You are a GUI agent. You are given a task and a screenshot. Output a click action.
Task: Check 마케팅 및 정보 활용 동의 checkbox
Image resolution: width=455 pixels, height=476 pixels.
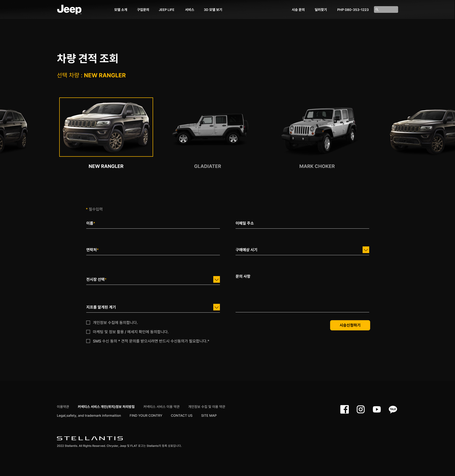tap(88, 332)
